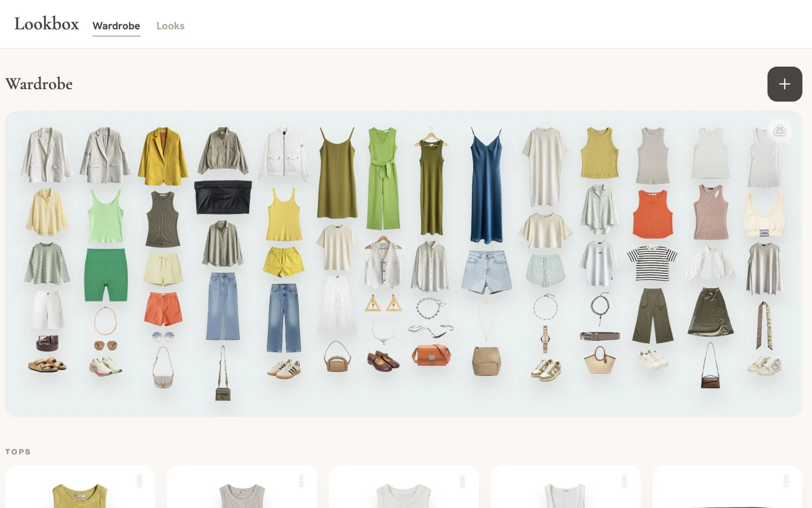Select the green bike shorts

[105, 275]
